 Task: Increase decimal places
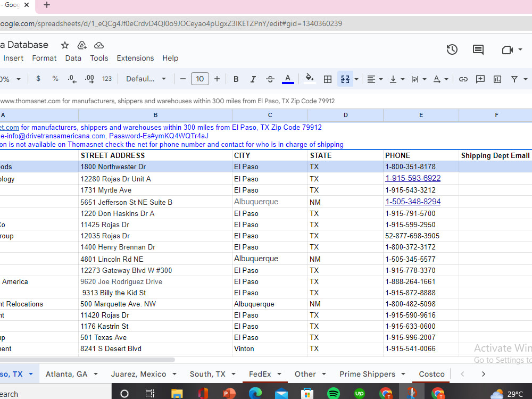(89, 79)
